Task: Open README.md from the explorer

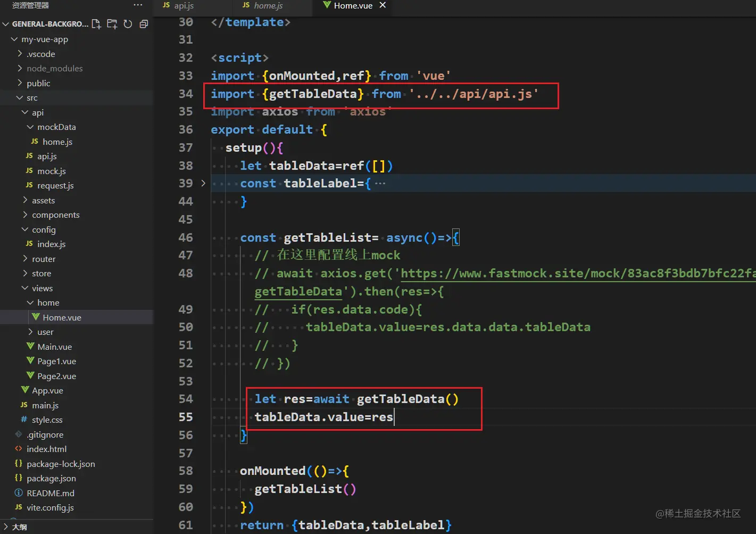Action: click(x=51, y=493)
